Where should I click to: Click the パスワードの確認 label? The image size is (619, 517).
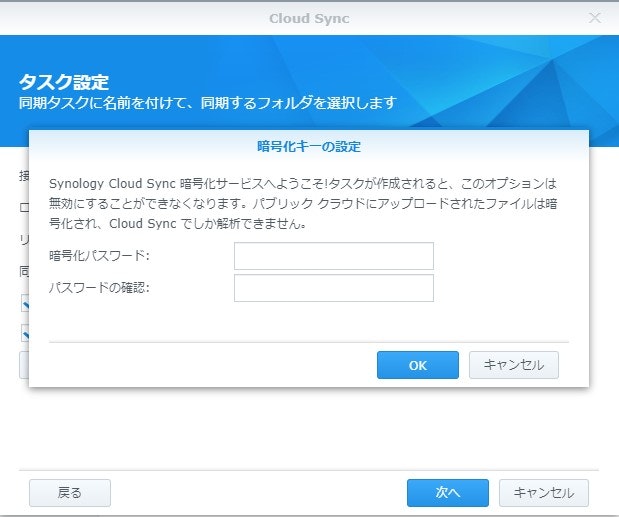99,288
